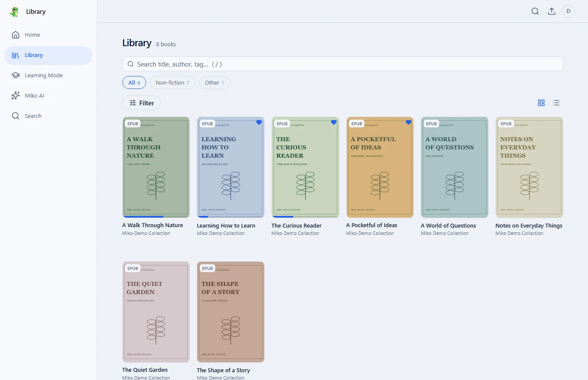Click the '8 books' count text
Image resolution: width=588 pixels, height=380 pixels.
[x=166, y=44]
